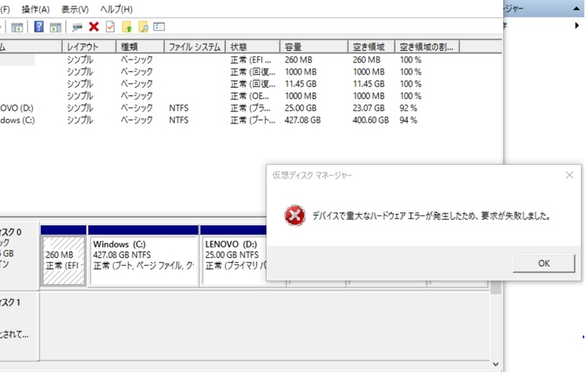
Task: Click the show/hide action pane toolbar icon
Action: pos(56,27)
